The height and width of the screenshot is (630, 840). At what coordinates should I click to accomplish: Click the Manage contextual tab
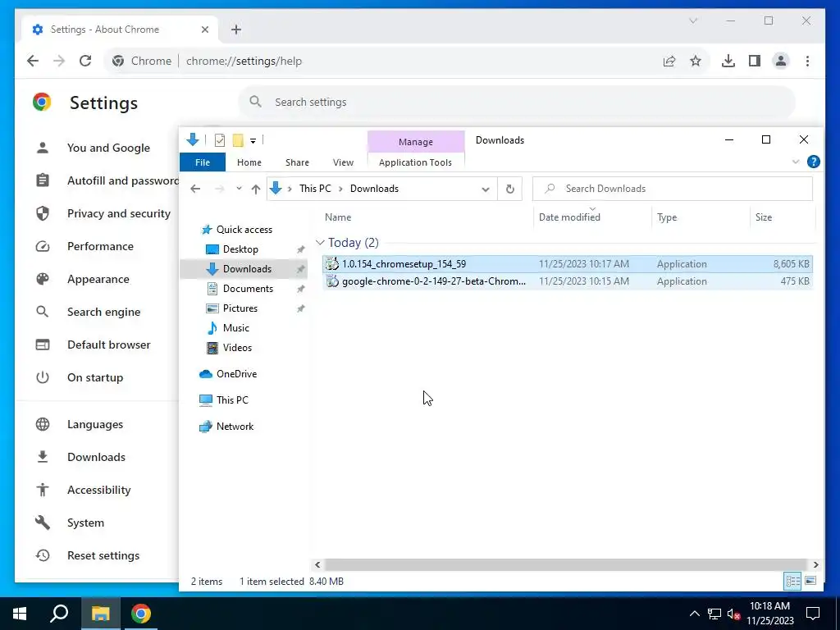pyautogui.click(x=416, y=142)
